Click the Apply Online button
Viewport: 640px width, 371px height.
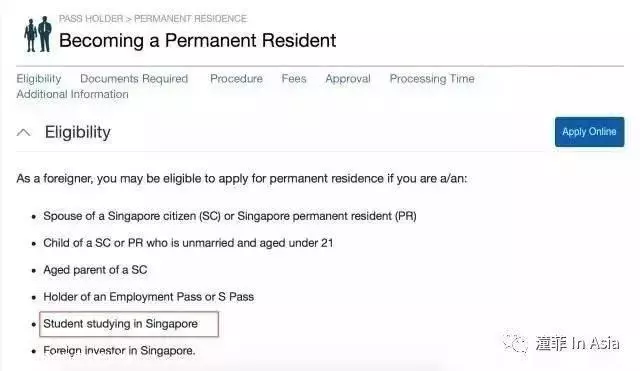(589, 132)
